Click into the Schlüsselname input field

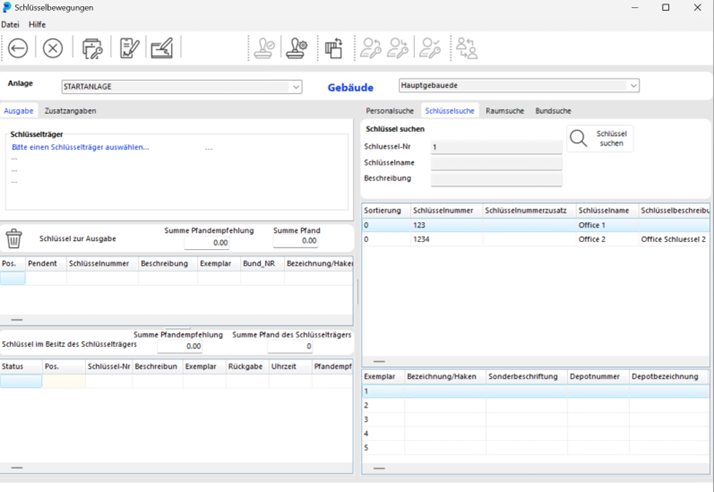tap(496, 163)
